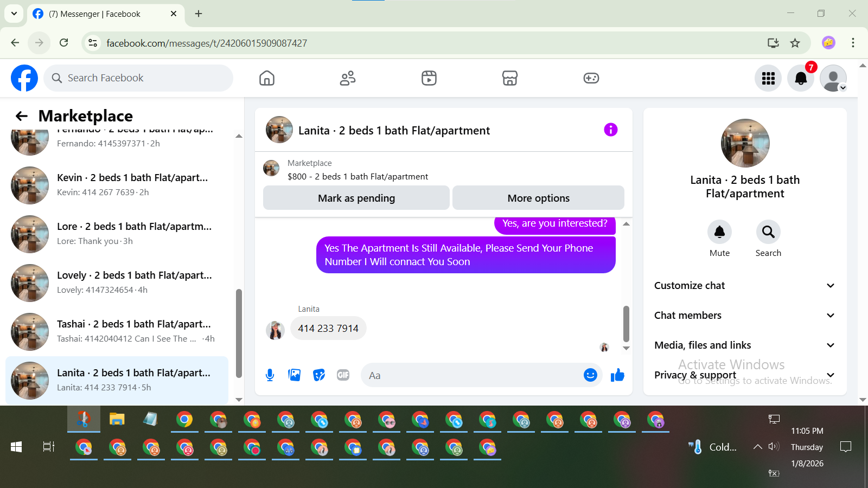Go back from Marketplace chats list
868x488 pixels.
point(22,116)
